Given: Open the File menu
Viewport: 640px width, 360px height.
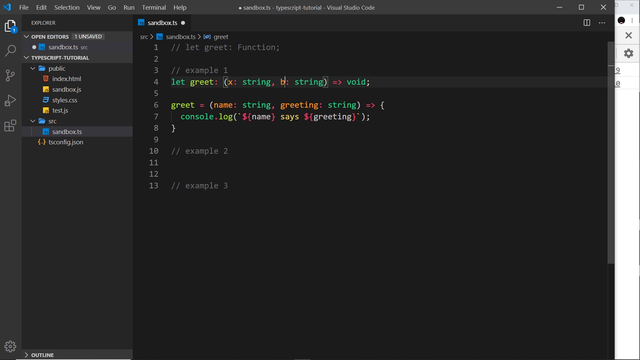Looking at the screenshot, I should [24, 7].
